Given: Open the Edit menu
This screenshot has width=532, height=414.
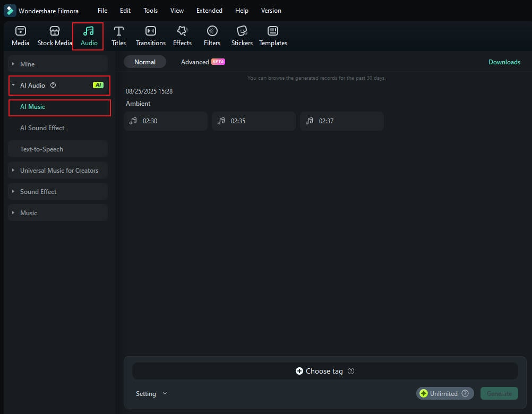Looking at the screenshot, I should (125, 11).
